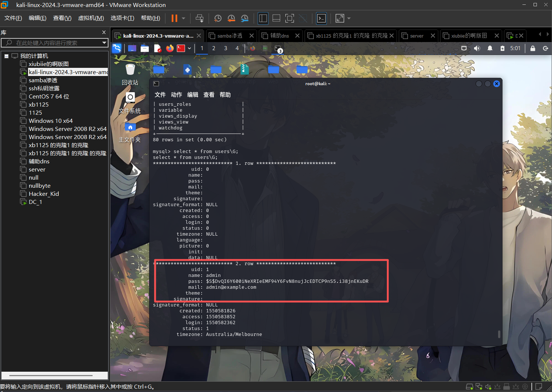This screenshot has width=552, height=392.
Task: Click the orange pause virtual machine button
Action: (x=174, y=18)
